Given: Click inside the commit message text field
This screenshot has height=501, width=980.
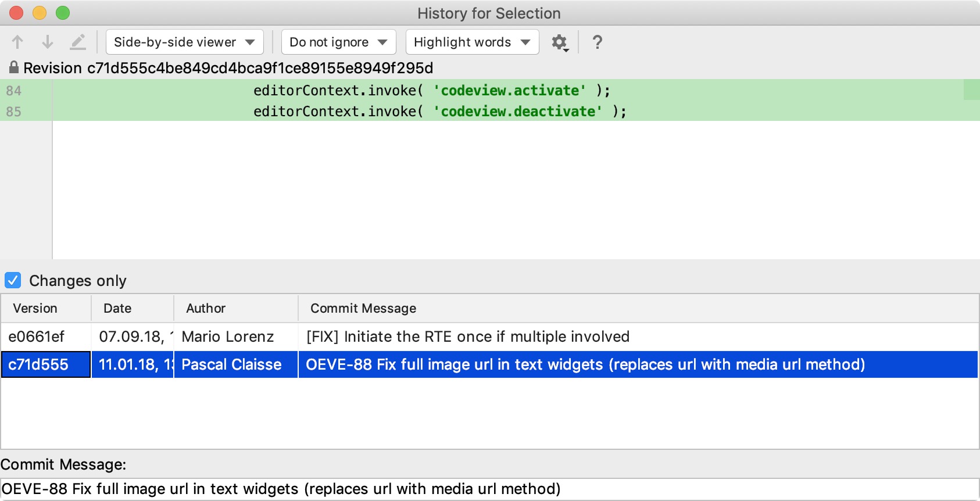Looking at the screenshot, I should point(488,489).
